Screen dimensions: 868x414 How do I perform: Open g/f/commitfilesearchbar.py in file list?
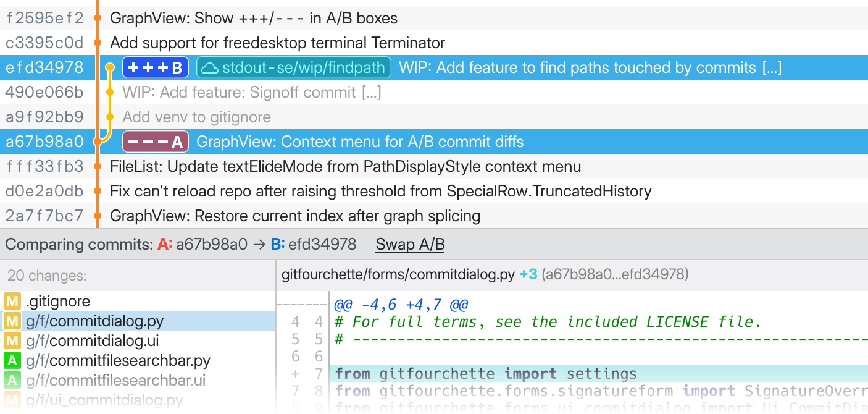(x=118, y=361)
